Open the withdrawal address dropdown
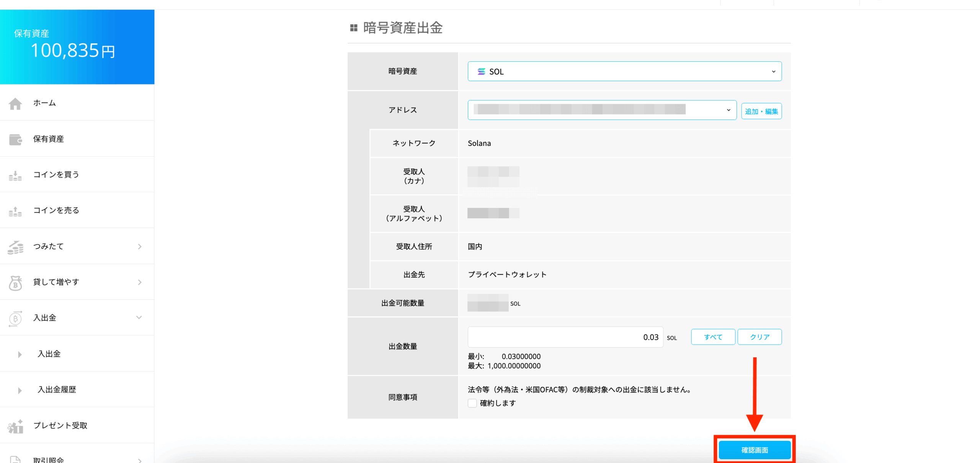 pyautogui.click(x=601, y=110)
